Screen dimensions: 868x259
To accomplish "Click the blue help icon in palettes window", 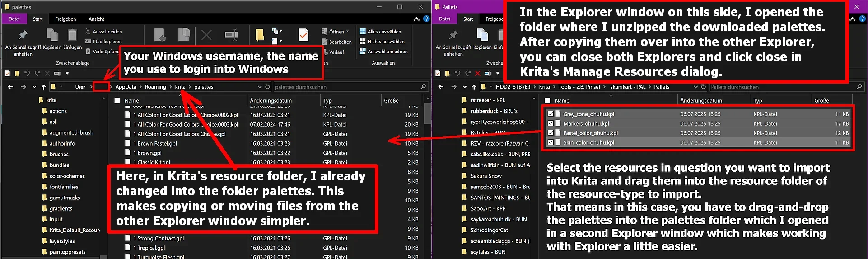I will (x=426, y=19).
